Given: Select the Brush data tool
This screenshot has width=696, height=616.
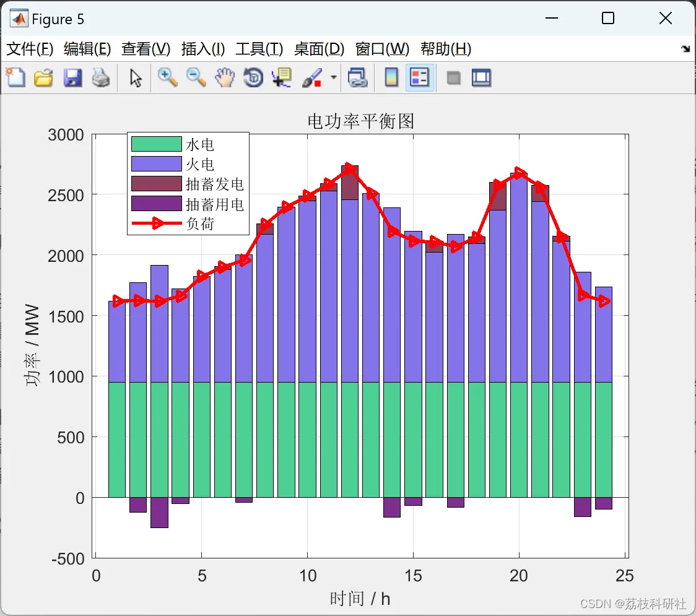Looking at the screenshot, I should pos(312,77).
